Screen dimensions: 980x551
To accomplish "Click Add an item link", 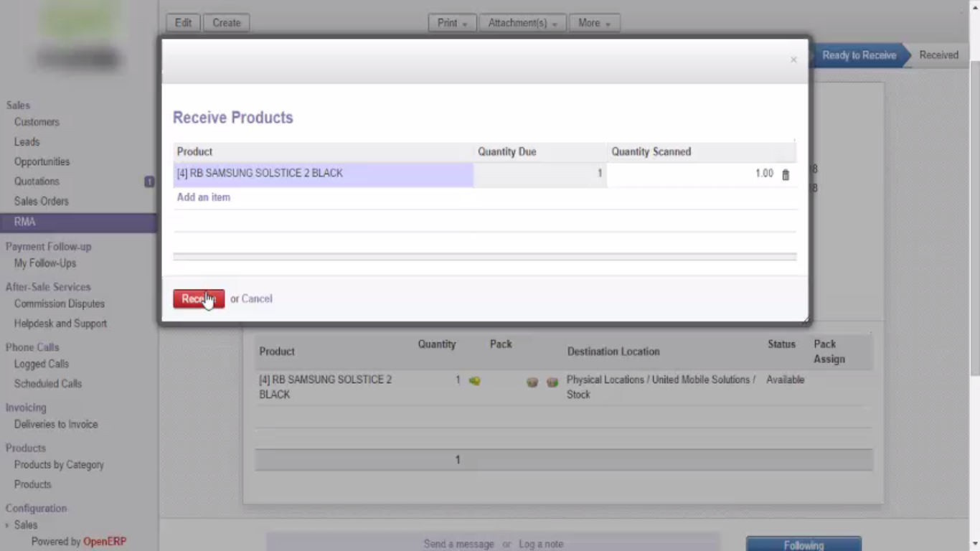I will [x=204, y=197].
